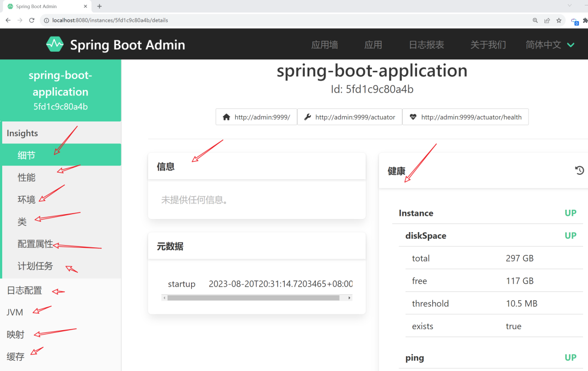Open 日志报表 in the top navigation

coord(426,45)
